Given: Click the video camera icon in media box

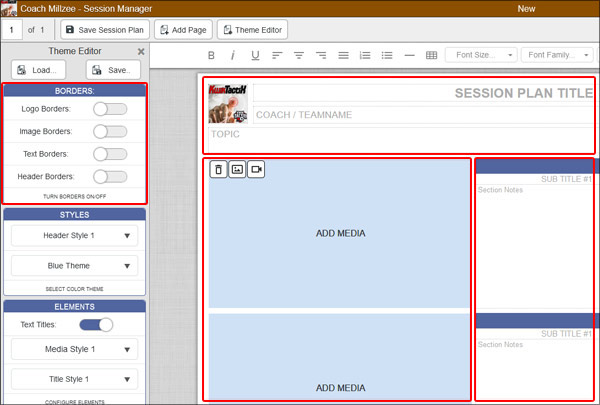Looking at the screenshot, I should tap(256, 170).
